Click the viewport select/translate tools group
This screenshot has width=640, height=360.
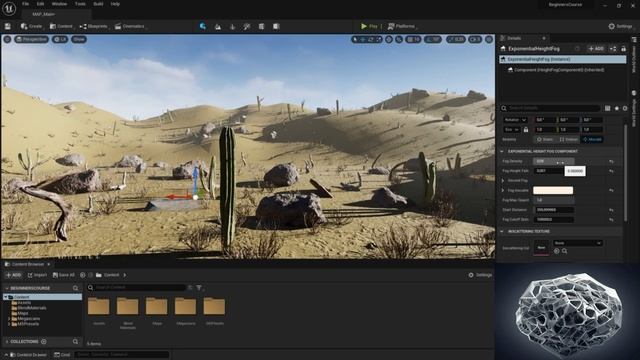[x=367, y=40]
